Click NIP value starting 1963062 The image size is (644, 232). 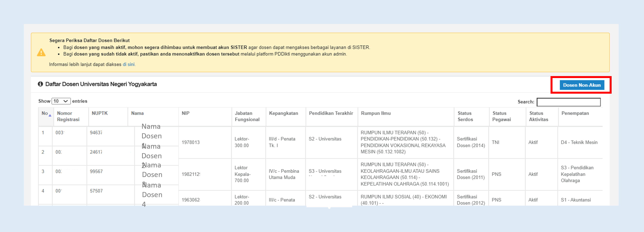(x=191, y=200)
